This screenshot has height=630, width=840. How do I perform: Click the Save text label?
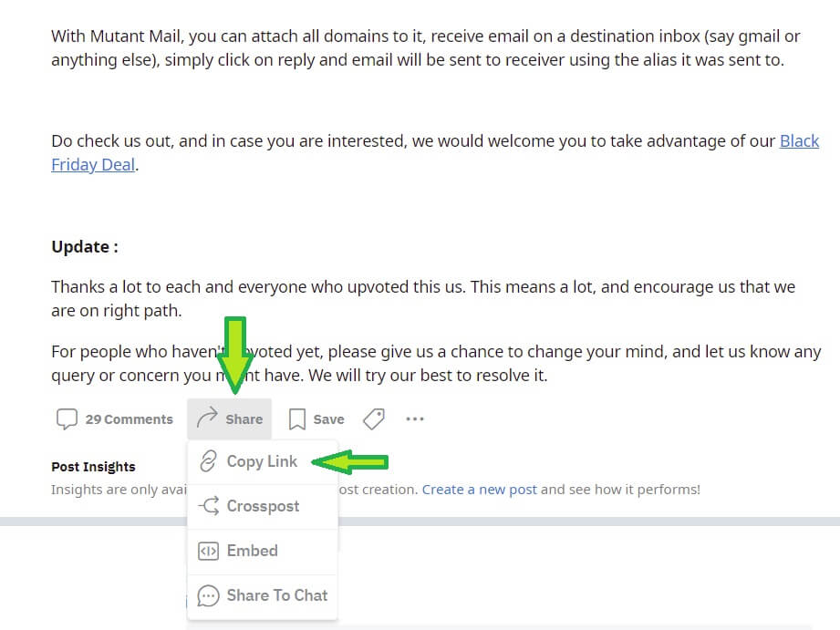click(x=328, y=419)
